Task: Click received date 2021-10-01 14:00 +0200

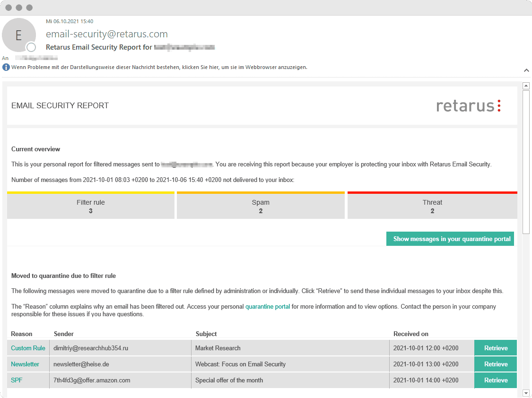Action: point(426,380)
